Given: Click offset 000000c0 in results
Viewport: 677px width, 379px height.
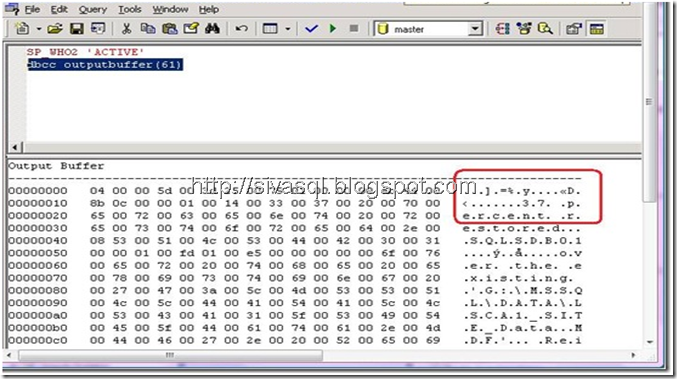Looking at the screenshot, I should (38, 341).
